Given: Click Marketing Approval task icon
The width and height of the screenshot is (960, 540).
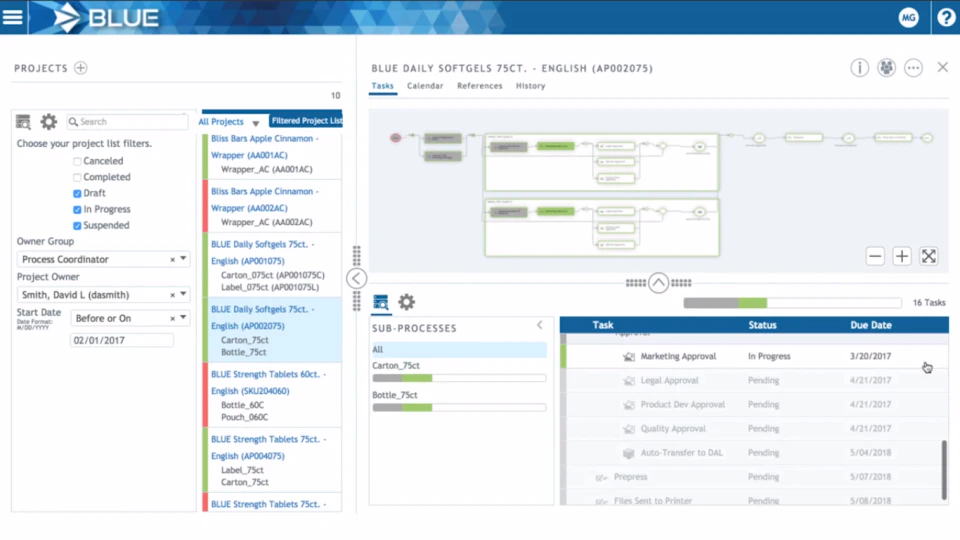Looking at the screenshot, I should tap(629, 356).
